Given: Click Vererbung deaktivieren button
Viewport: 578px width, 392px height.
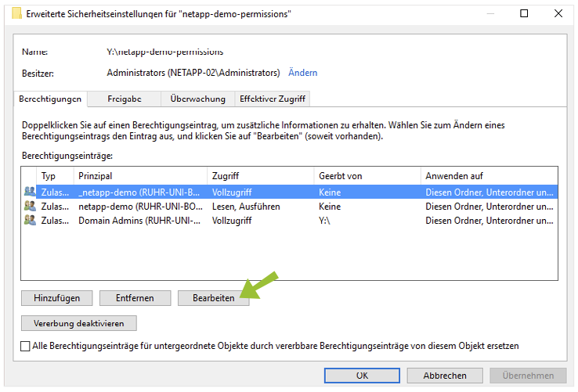Looking at the screenshot, I should (x=79, y=323).
